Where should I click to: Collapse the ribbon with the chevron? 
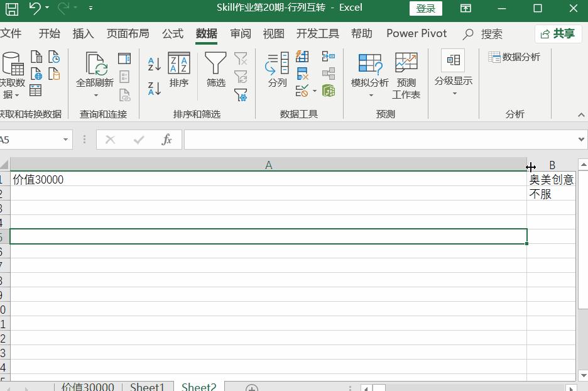(581, 114)
